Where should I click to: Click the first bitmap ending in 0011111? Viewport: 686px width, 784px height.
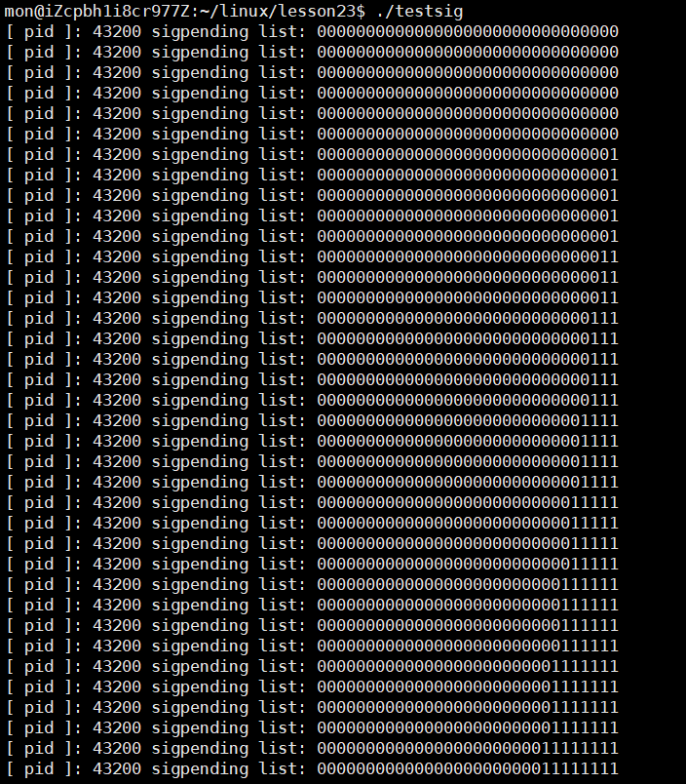pos(468,503)
